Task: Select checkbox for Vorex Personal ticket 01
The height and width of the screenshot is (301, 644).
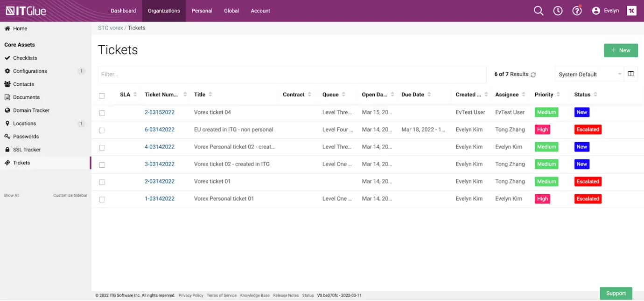Action: click(x=102, y=199)
